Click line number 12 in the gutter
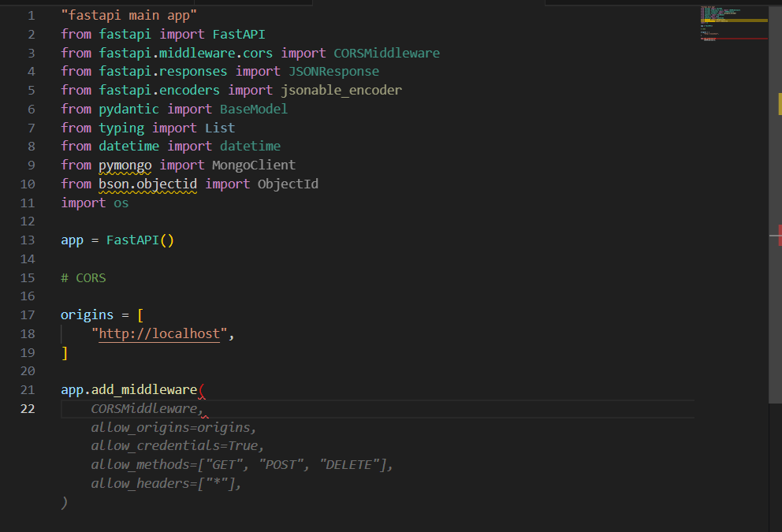This screenshot has width=782, height=532. click(28, 221)
